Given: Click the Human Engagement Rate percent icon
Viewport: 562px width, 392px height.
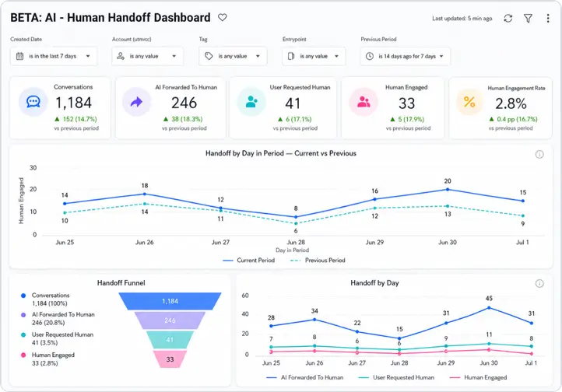Looking at the screenshot, I should pos(469,102).
